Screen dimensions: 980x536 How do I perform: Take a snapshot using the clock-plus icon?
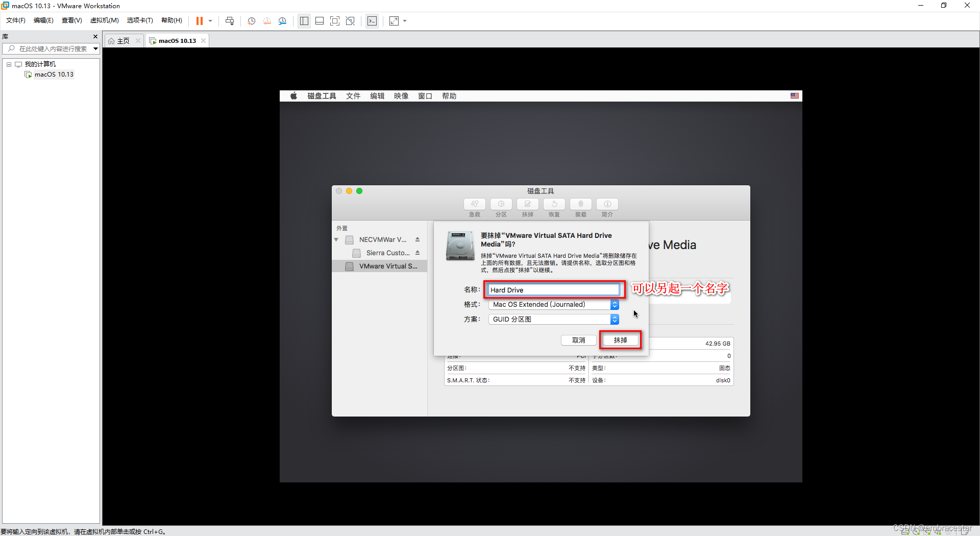click(x=252, y=21)
